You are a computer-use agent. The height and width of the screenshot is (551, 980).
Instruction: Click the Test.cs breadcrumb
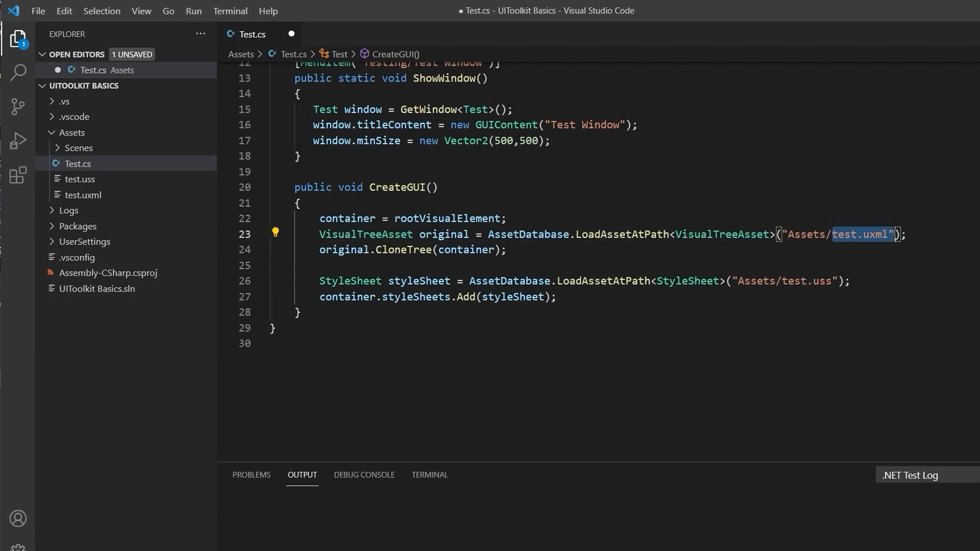293,54
